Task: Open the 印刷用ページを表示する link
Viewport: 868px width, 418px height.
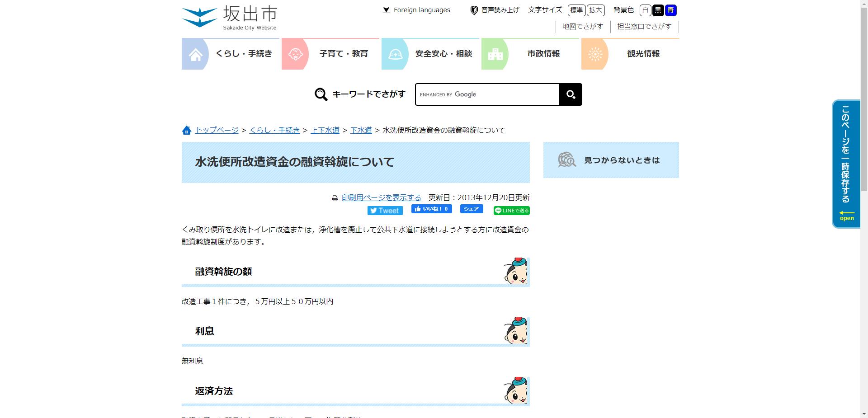Action: [381, 197]
